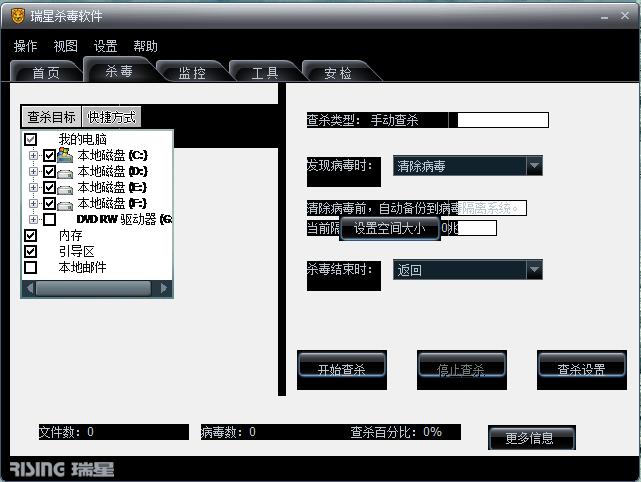The image size is (641, 482).
Task: Toggle the 引导区 checkbox
Action: (30, 251)
